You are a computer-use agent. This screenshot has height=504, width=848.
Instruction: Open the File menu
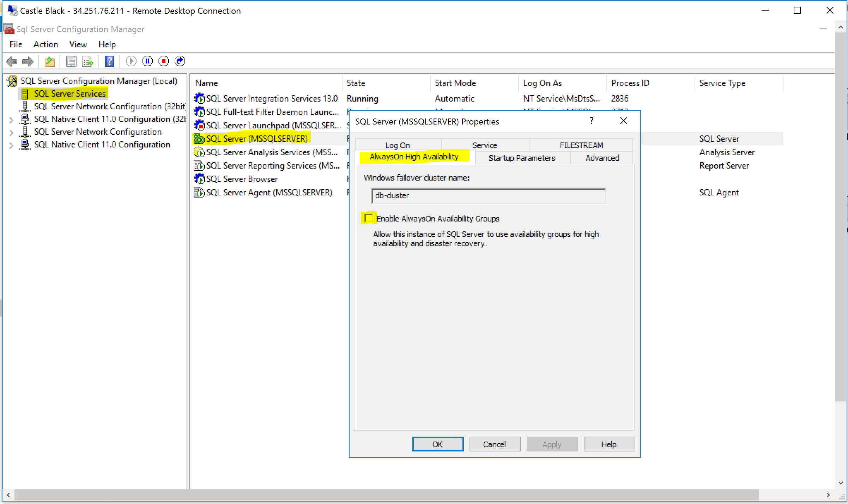tap(16, 44)
